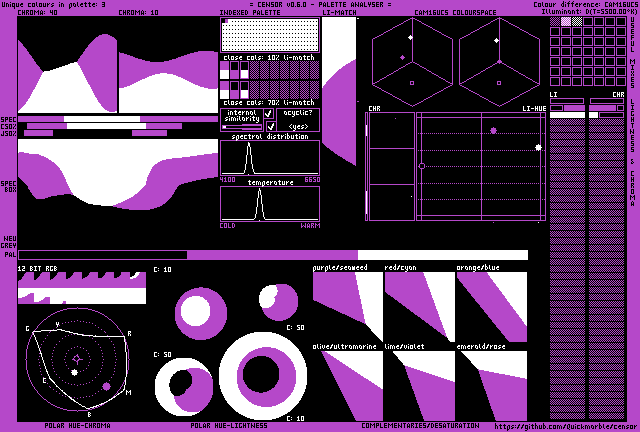
Task: Click black/purple pair above 70% li-match label
Action: pyautogui.click(x=234, y=89)
